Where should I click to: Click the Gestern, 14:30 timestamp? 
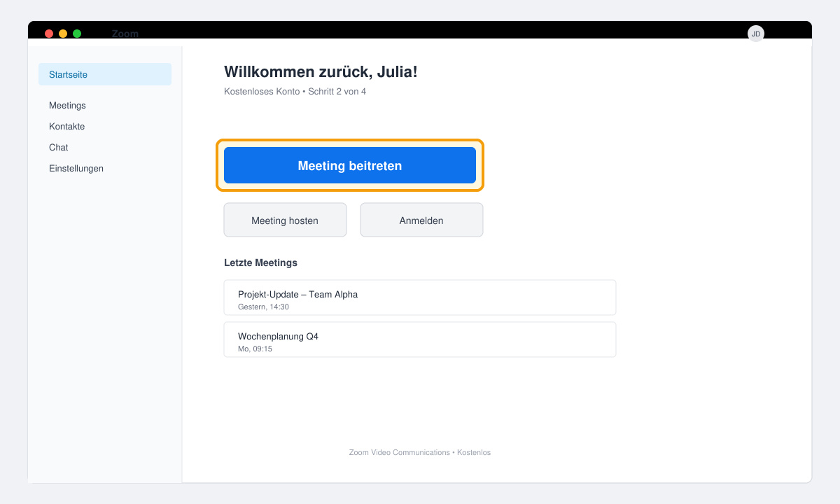[263, 307]
